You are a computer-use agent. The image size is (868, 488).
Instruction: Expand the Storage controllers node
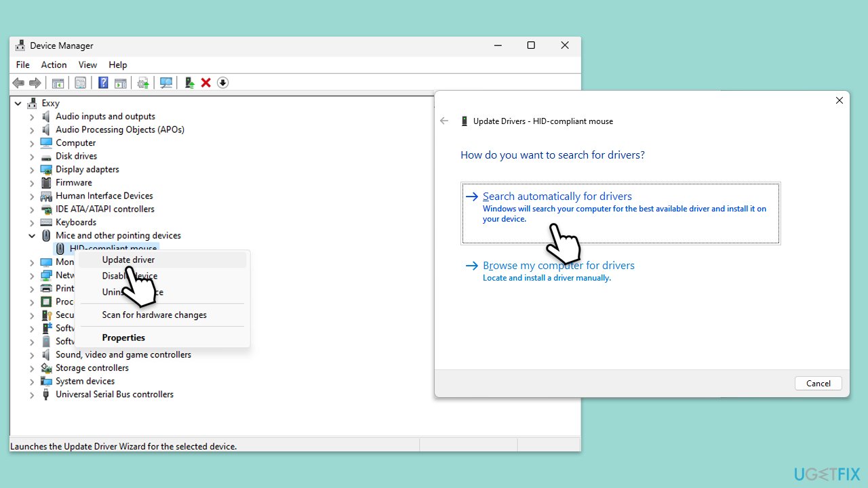click(x=31, y=368)
